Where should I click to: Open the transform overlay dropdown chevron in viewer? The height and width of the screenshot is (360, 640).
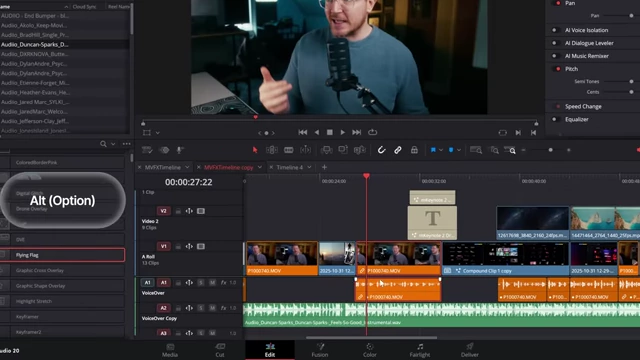pyautogui.click(x=158, y=133)
